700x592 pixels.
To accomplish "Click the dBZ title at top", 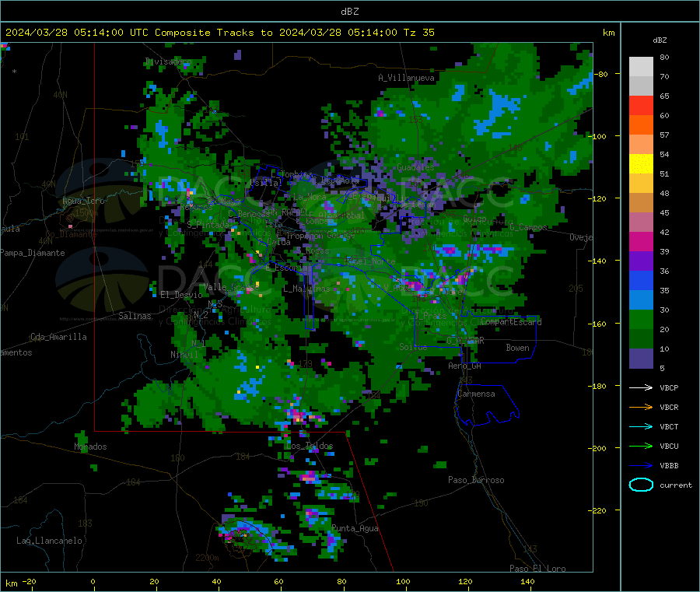I will pos(349,12).
